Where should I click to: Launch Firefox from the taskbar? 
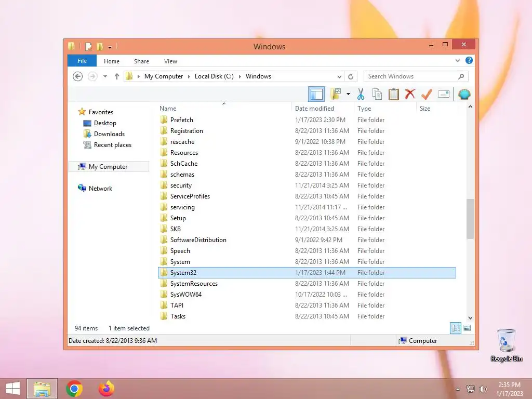coord(106,389)
